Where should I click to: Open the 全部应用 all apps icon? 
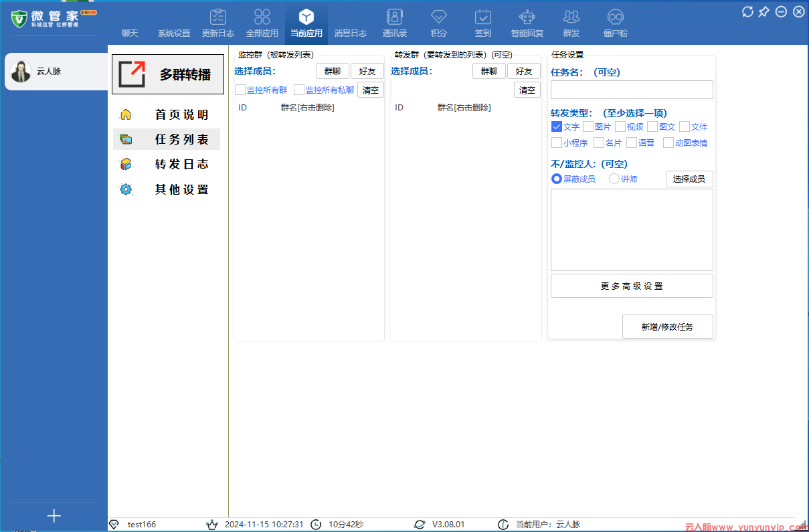coord(262,18)
